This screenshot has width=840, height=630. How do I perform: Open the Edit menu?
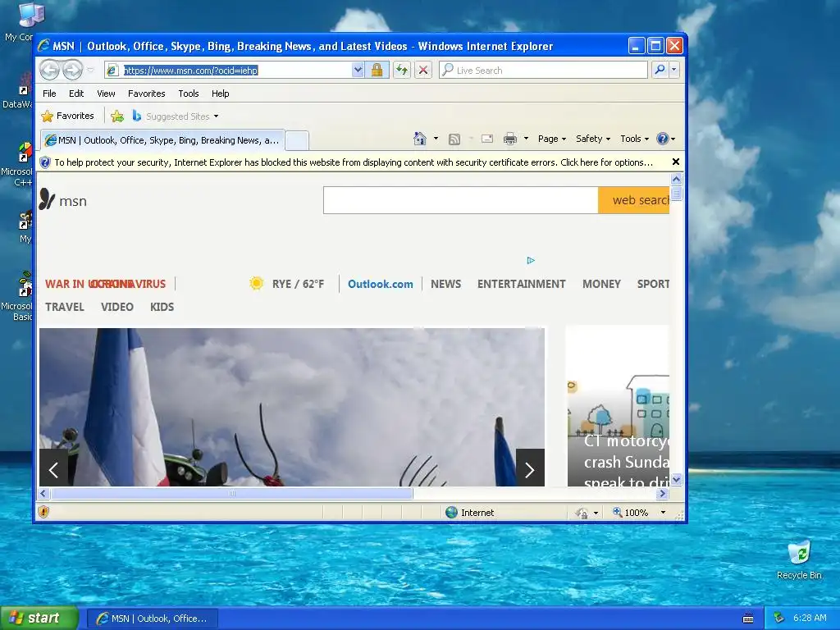(76, 94)
